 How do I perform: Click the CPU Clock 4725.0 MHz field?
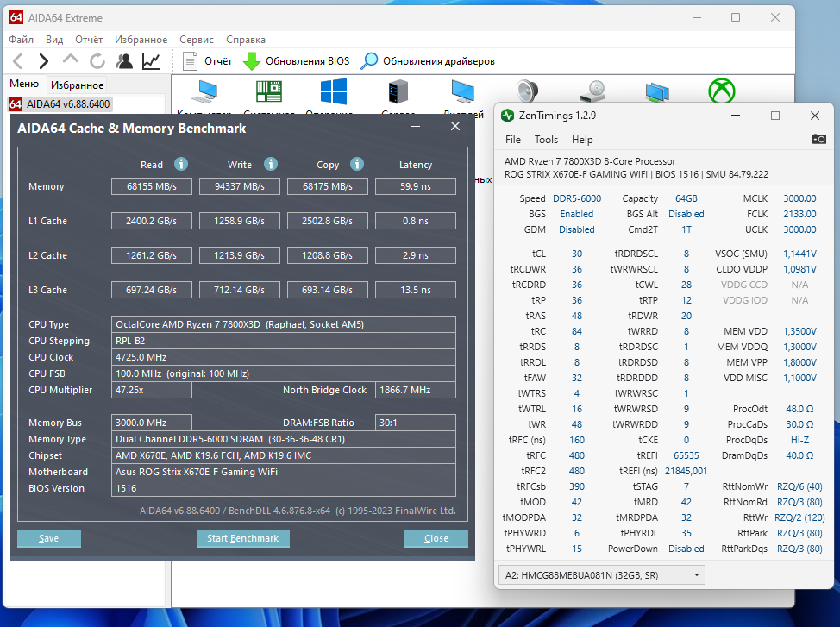coord(284,357)
